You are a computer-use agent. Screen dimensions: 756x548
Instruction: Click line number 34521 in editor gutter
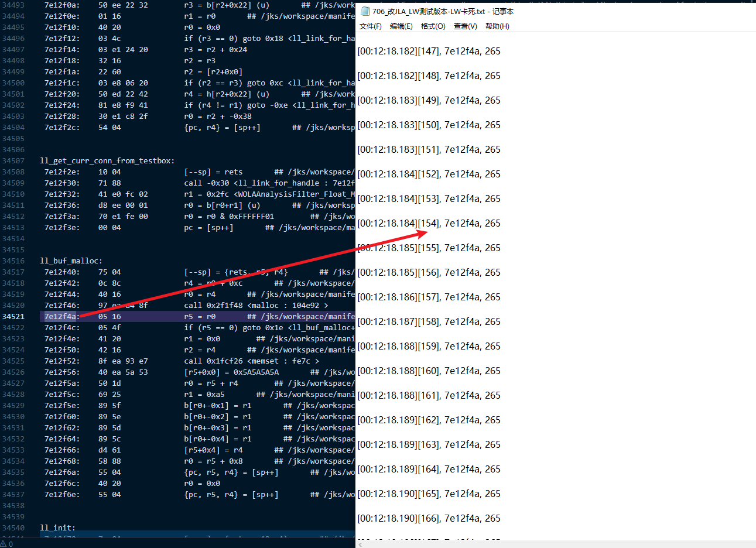[x=13, y=316]
